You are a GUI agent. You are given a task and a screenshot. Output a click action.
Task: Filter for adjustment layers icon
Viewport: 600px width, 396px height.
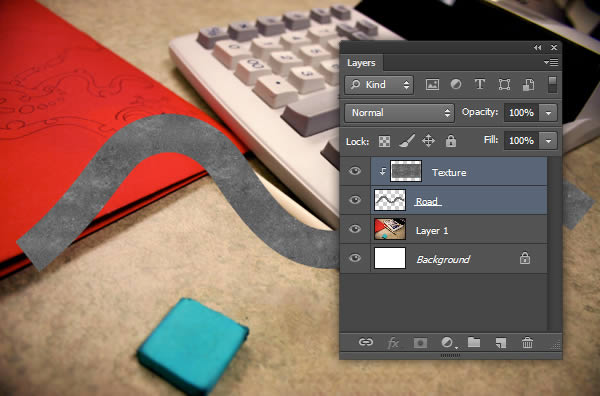456,84
